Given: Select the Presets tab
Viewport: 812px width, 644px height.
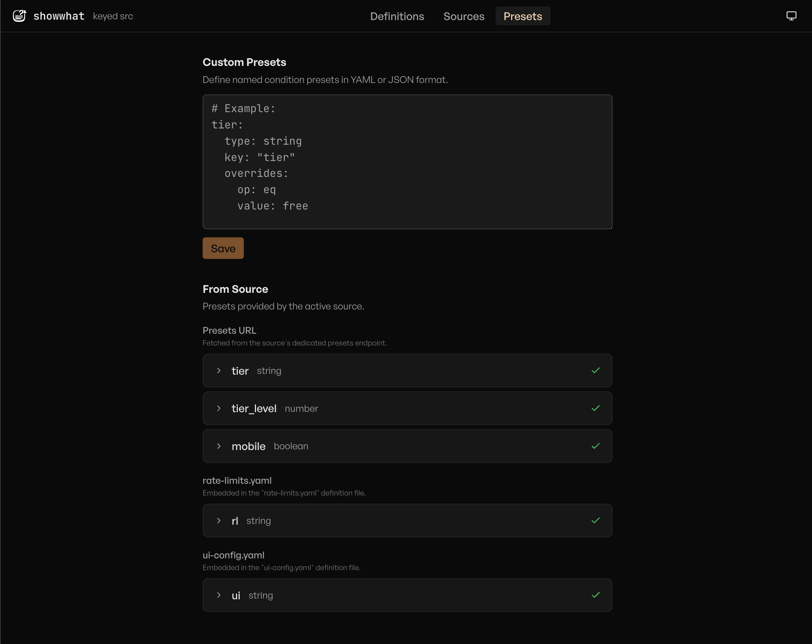Looking at the screenshot, I should tap(523, 16).
